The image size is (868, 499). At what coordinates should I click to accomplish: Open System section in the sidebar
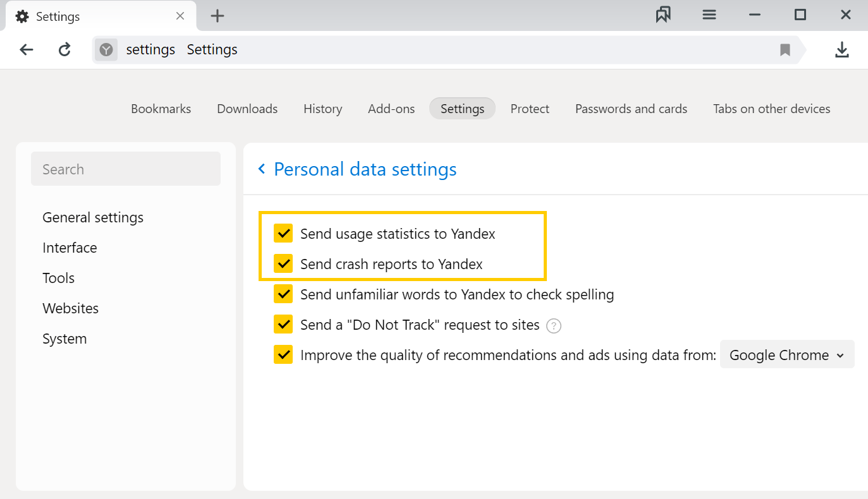pyautogui.click(x=64, y=339)
